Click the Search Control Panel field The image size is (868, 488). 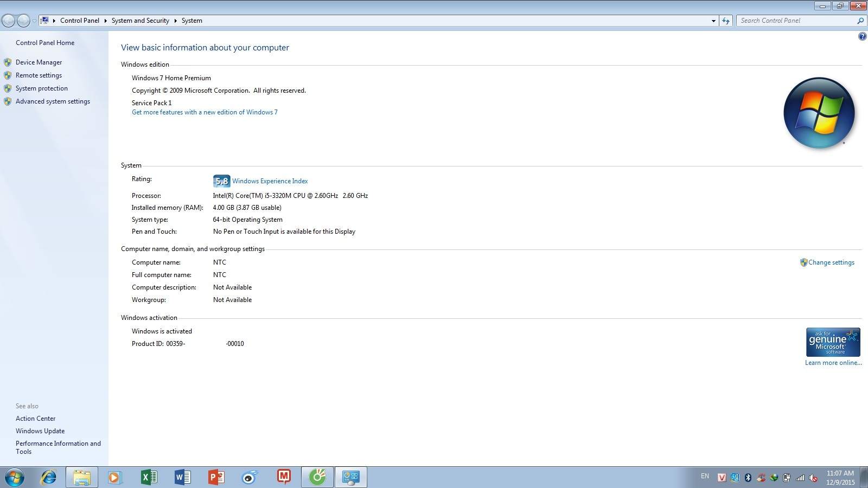point(796,21)
